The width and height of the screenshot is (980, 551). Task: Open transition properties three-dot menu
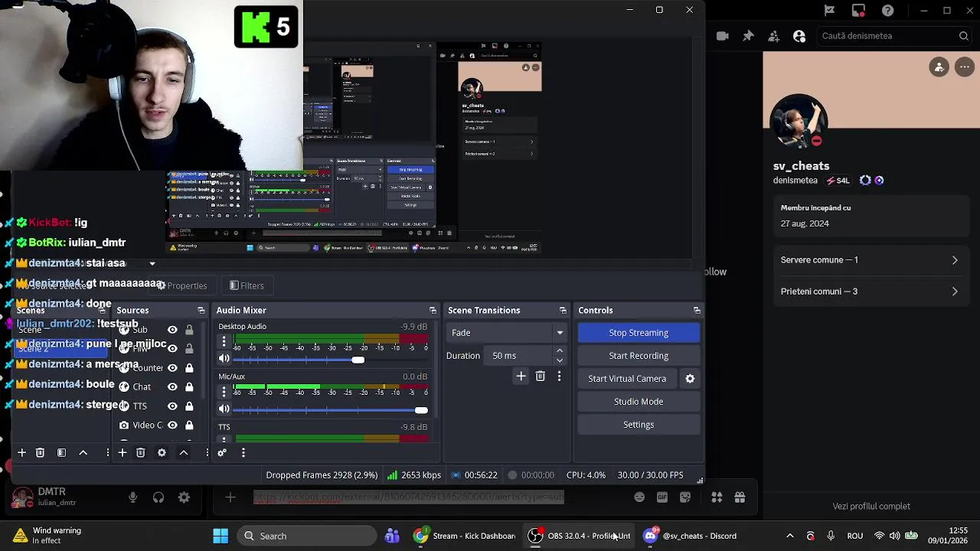tap(559, 377)
